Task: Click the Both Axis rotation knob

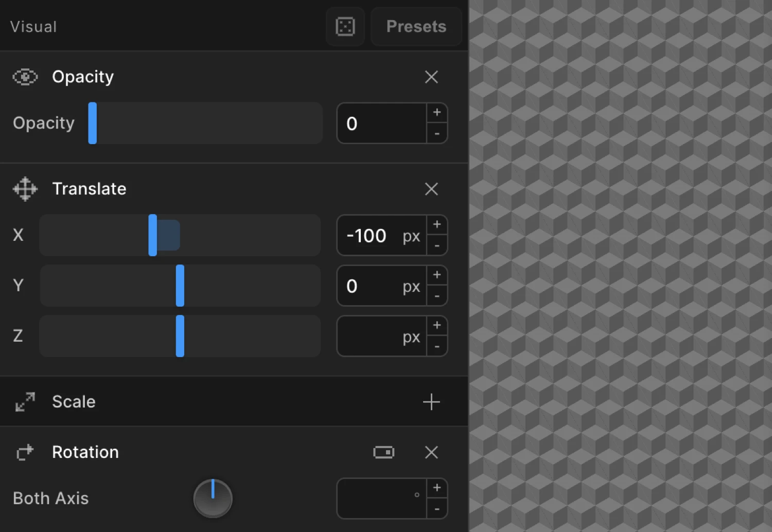Action: 213,498
